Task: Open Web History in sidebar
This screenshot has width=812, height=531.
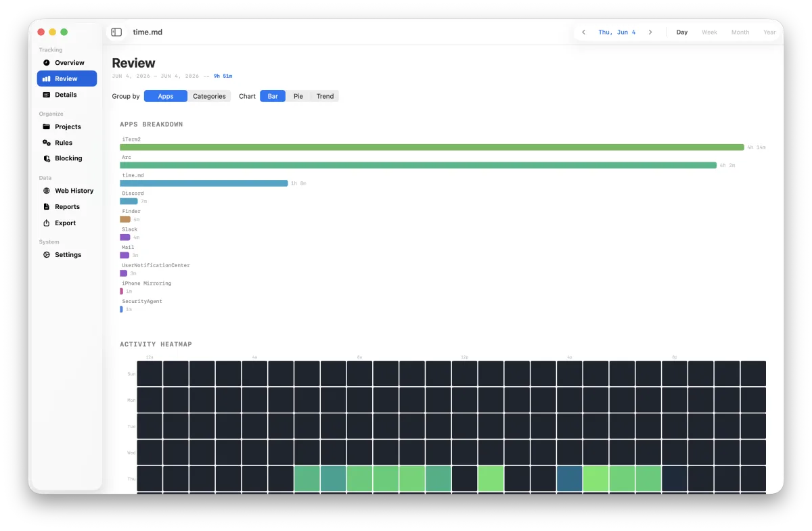Action: point(67,191)
